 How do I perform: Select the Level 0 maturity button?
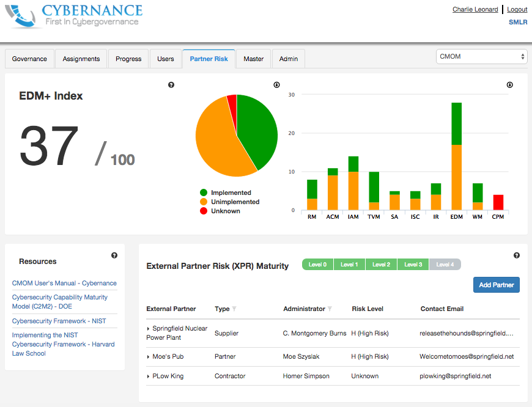pyautogui.click(x=317, y=265)
